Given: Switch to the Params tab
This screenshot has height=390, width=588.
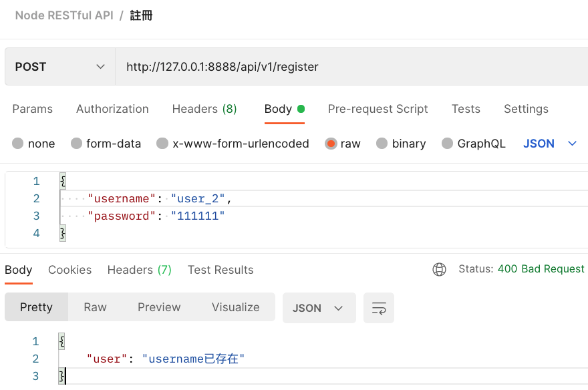Looking at the screenshot, I should (x=33, y=109).
